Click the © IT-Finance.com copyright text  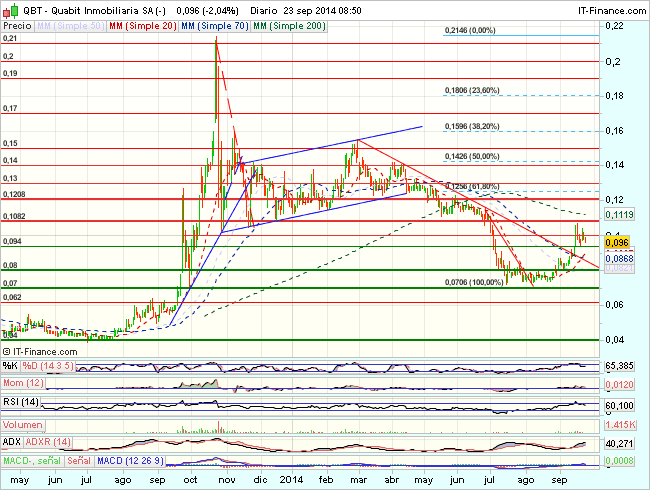pyautogui.click(x=40, y=352)
